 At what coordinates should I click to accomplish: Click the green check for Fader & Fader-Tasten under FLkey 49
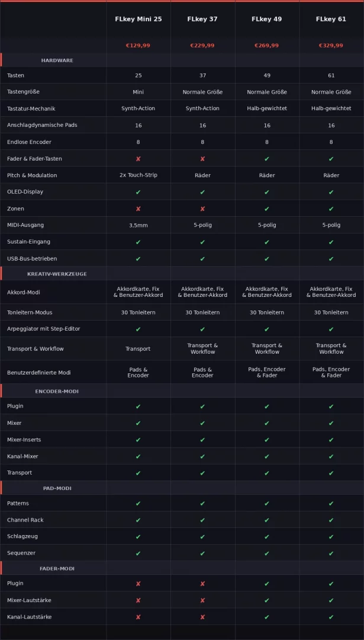[267, 159]
